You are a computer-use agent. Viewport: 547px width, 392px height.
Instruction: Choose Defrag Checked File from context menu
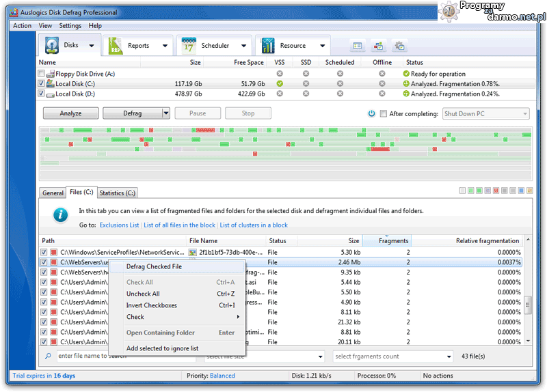154,266
